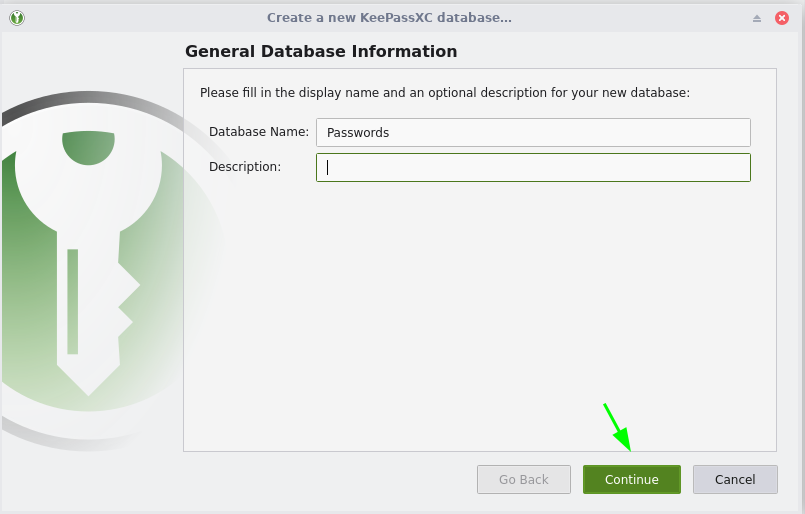This screenshot has width=805, height=514.
Task: Click the "Description:" label
Action: [x=245, y=167]
